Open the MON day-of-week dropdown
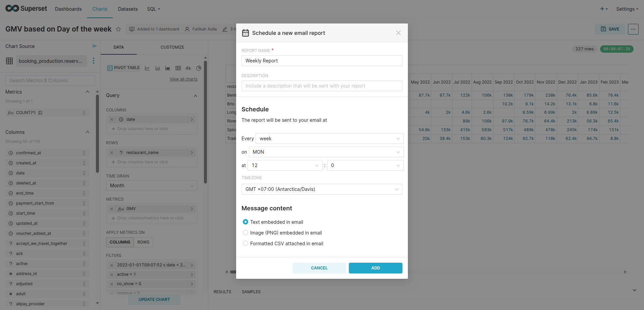 (326, 152)
